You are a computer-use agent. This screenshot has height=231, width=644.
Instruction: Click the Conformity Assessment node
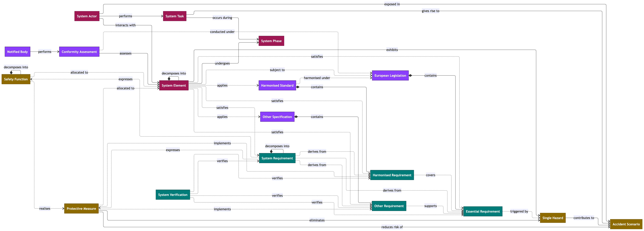79,52
